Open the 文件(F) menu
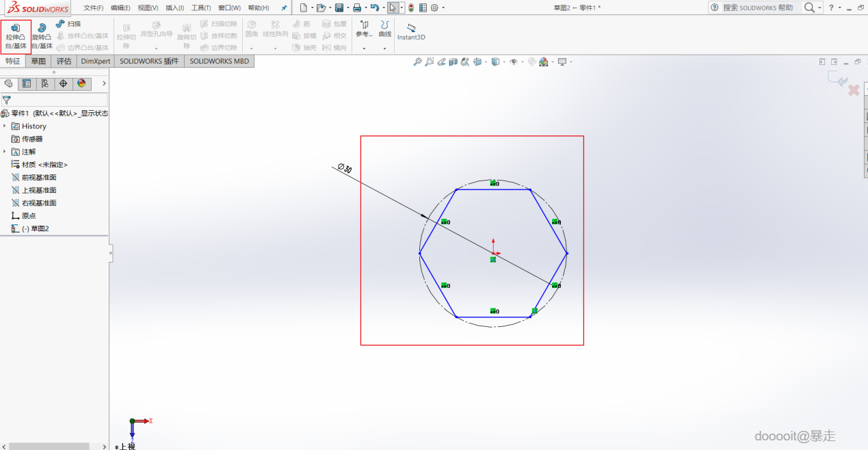Viewport: 868px width, 450px height. click(94, 8)
